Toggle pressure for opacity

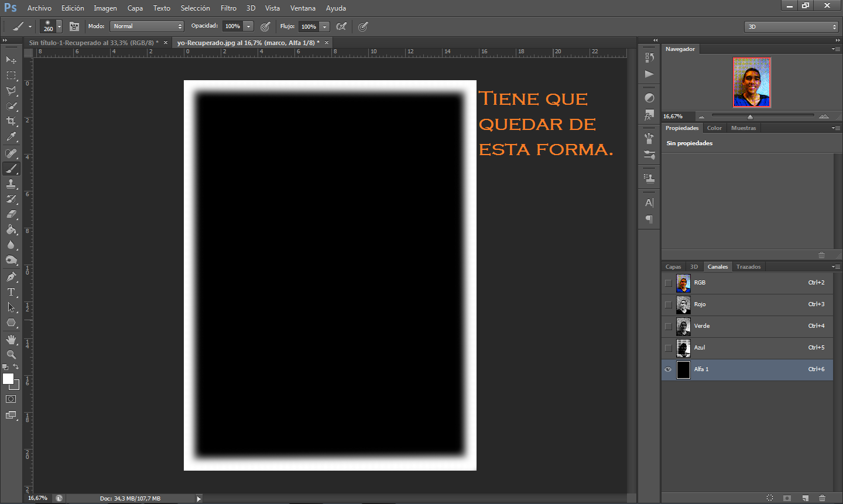[265, 26]
